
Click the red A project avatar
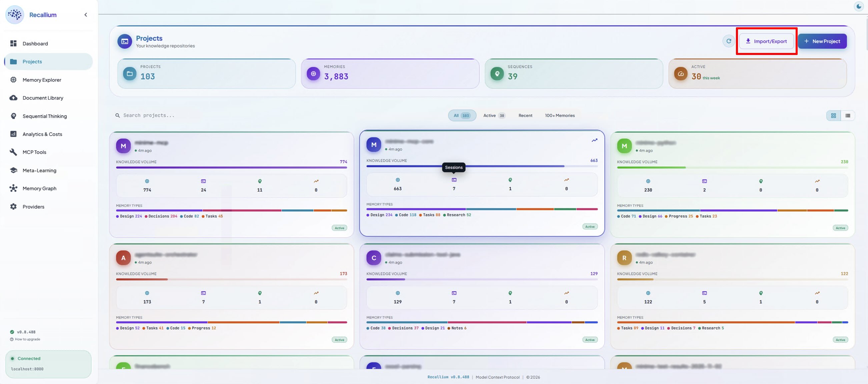tap(123, 258)
